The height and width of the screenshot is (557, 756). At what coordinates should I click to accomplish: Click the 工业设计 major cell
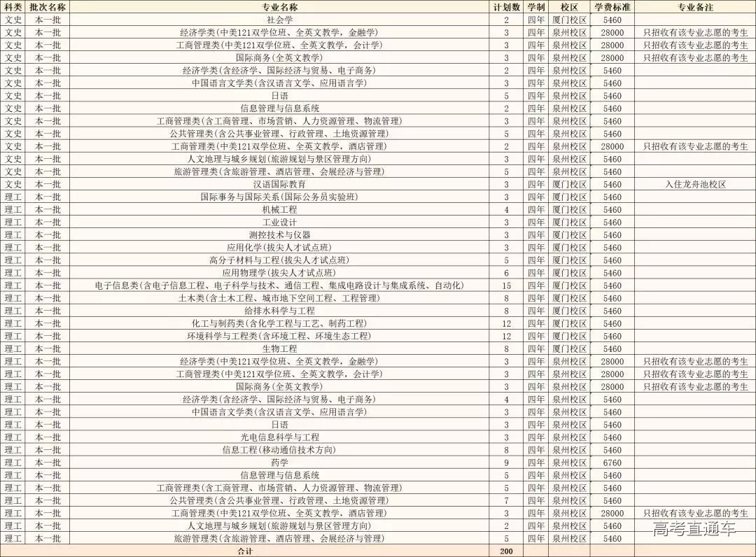point(279,222)
